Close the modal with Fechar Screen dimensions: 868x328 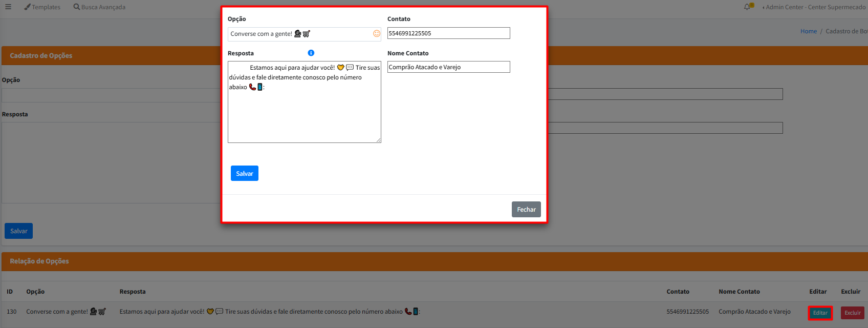click(x=526, y=210)
